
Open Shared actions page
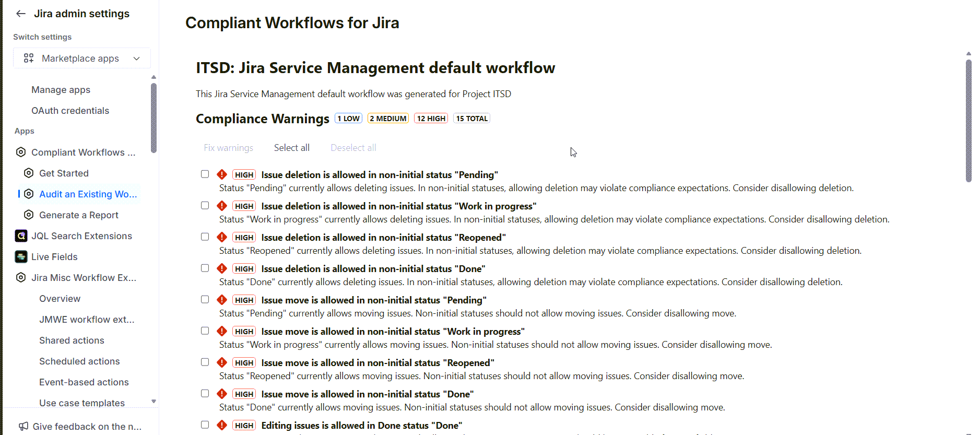coord(72,340)
